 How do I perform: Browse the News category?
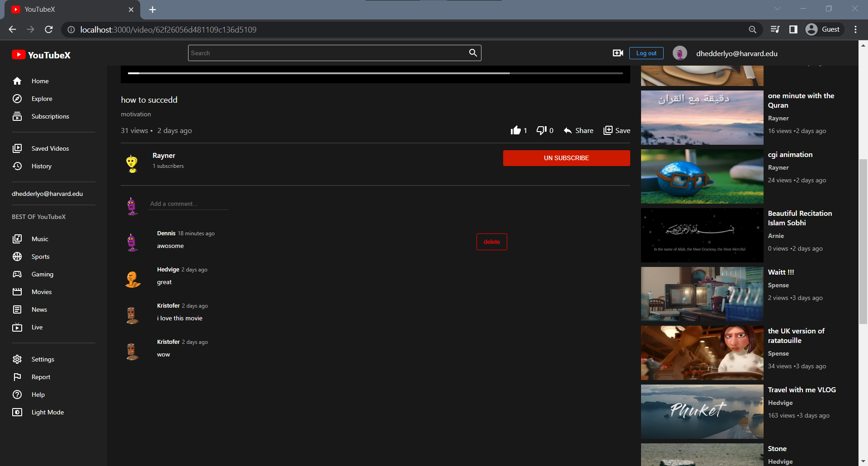pos(30,309)
